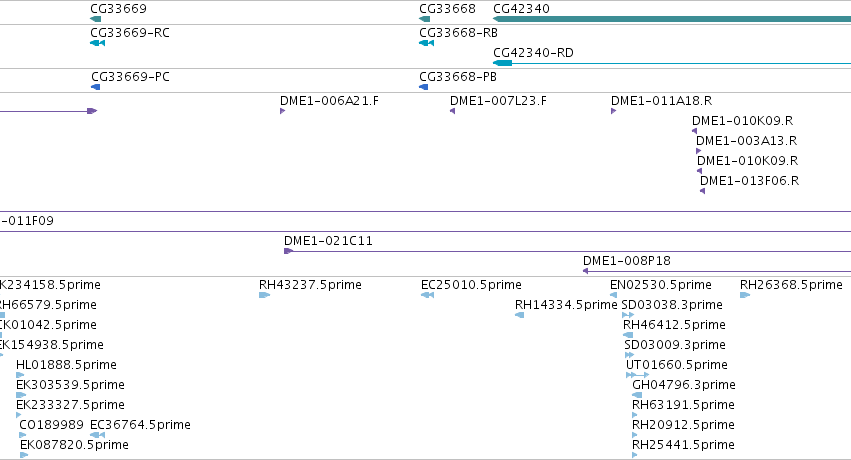Select SD03009.3prime EST label
Image resolution: width=851 pixels, height=460 pixels.
(x=675, y=345)
